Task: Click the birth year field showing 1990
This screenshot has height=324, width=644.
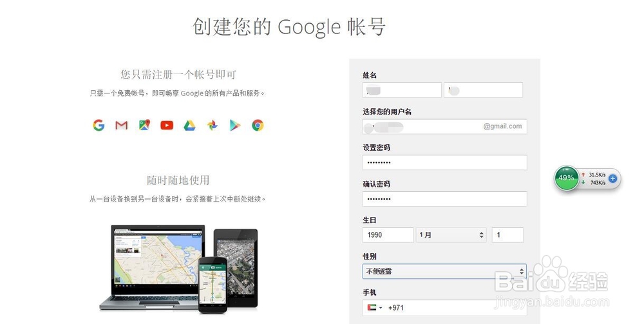Action: 388,235
